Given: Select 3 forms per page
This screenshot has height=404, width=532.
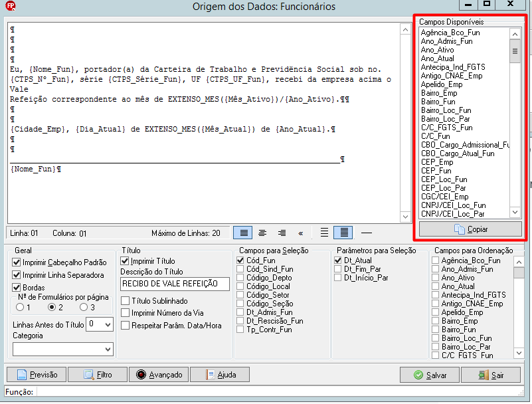Looking at the screenshot, I should pos(84,307).
